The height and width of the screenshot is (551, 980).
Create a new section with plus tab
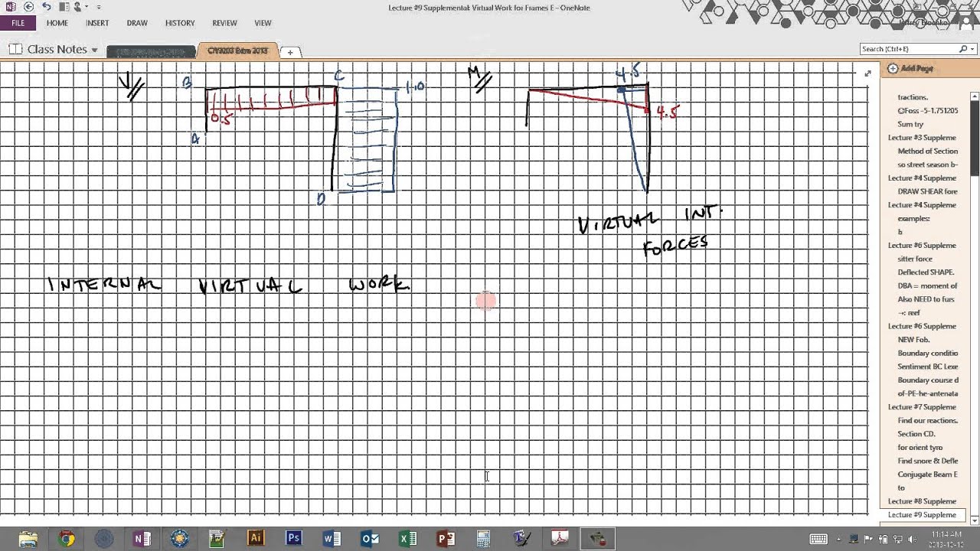pyautogui.click(x=290, y=52)
